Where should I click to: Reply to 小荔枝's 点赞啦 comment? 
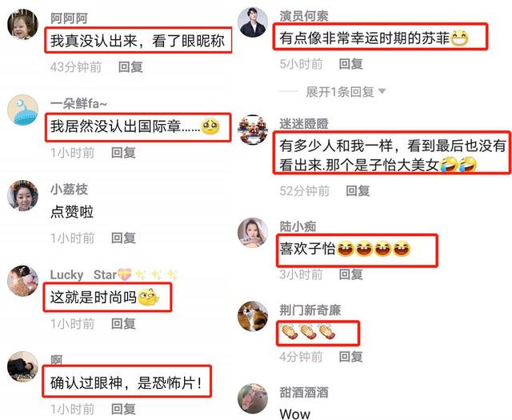point(123,238)
